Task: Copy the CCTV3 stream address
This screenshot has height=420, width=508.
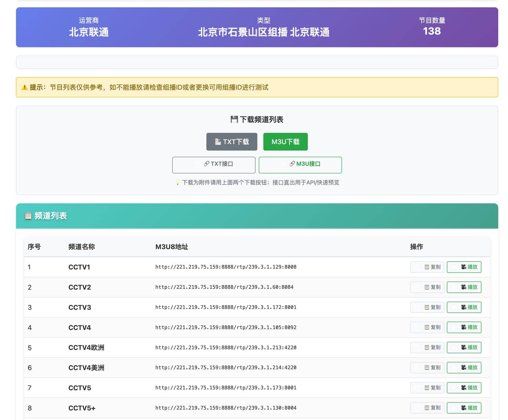Action: click(x=427, y=307)
